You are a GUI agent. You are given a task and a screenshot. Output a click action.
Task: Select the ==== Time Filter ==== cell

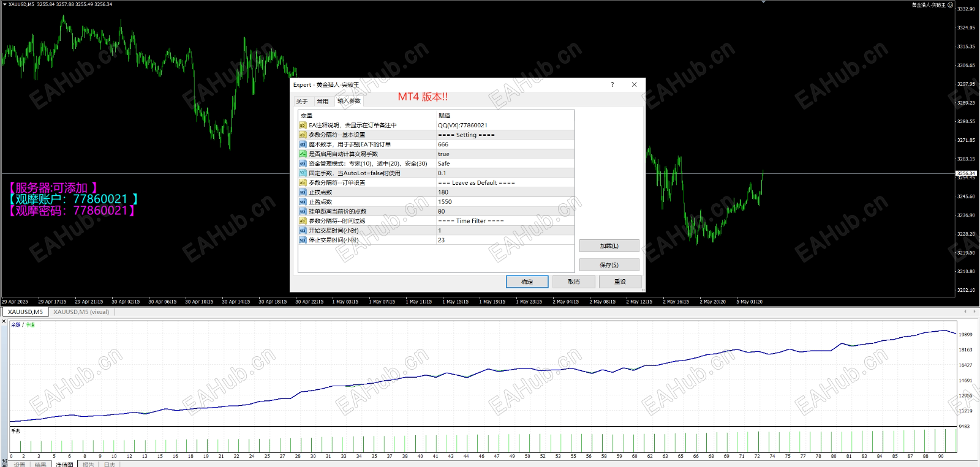(505, 221)
